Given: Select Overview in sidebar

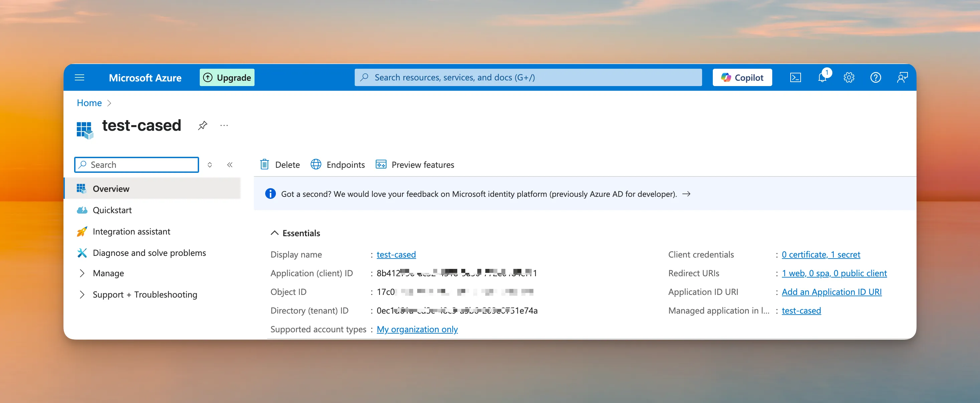Looking at the screenshot, I should [152, 188].
